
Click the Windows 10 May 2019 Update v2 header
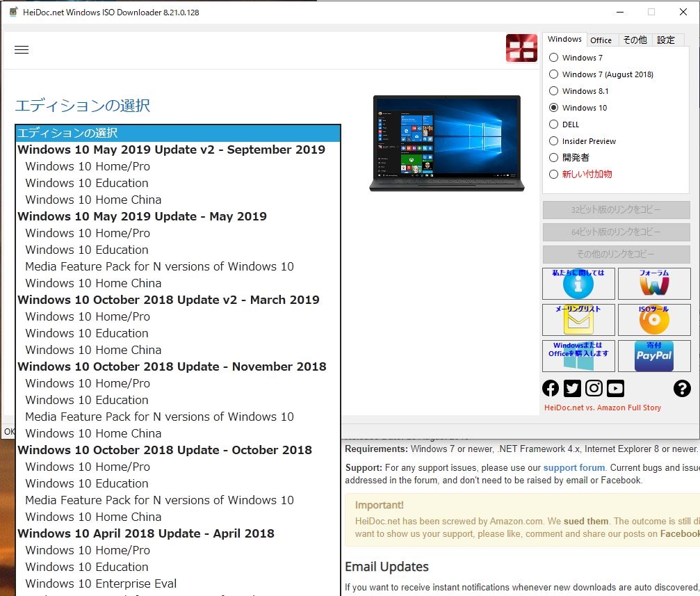[x=178, y=150]
